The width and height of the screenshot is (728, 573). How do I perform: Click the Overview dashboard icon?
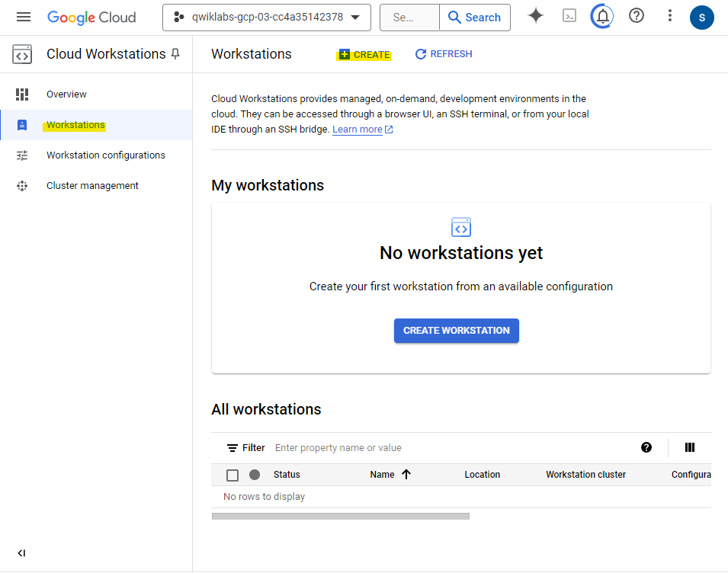tap(22, 94)
